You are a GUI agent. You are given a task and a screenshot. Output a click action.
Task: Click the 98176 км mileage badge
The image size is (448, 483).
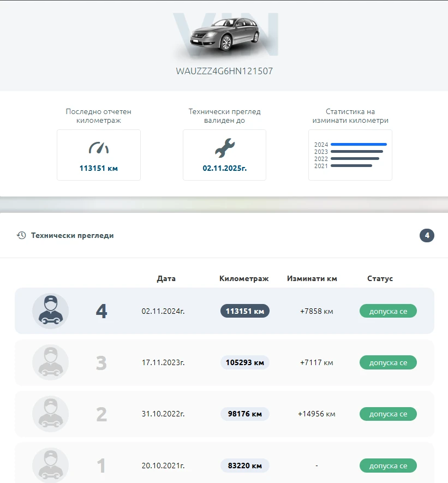pyautogui.click(x=244, y=414)
